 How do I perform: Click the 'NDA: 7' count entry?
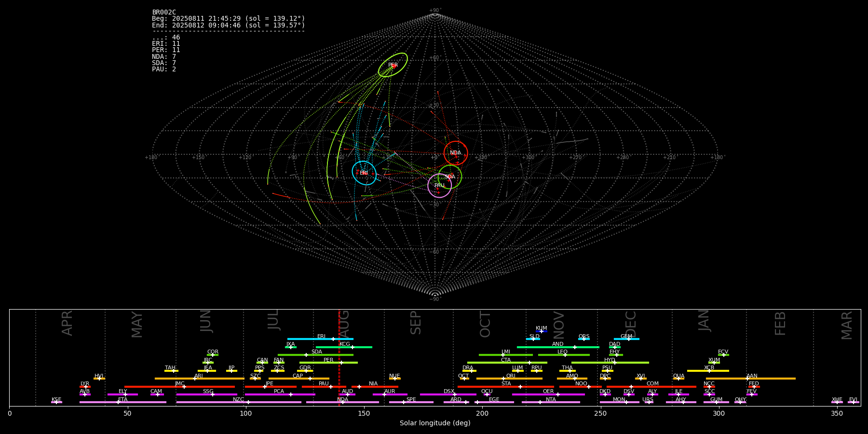[164, 57]
